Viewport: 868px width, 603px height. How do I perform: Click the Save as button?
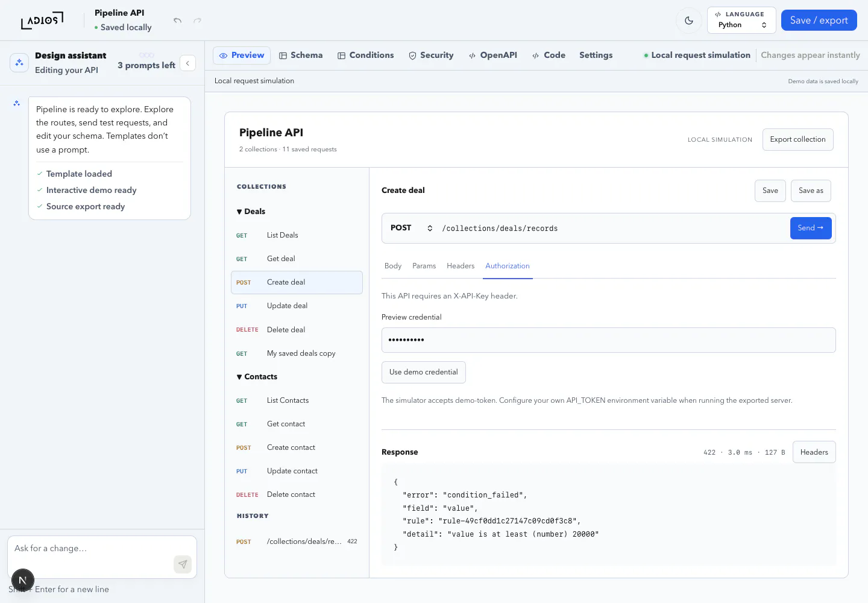tap(811, 191)
